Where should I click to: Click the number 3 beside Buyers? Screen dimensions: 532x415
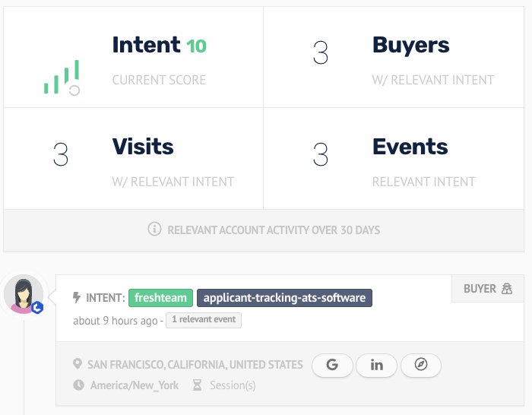point(321,52)
